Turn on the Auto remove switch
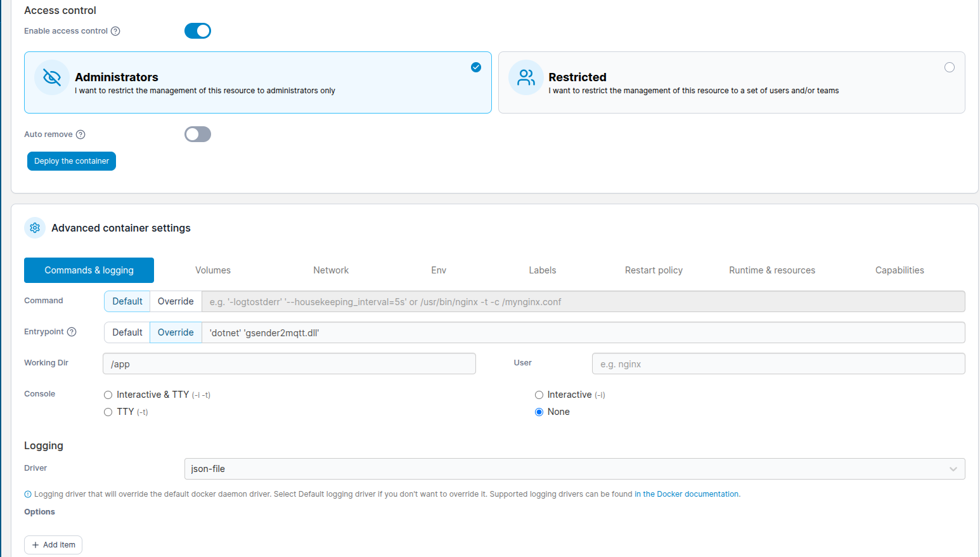980x557 pixels. [197, 134]
